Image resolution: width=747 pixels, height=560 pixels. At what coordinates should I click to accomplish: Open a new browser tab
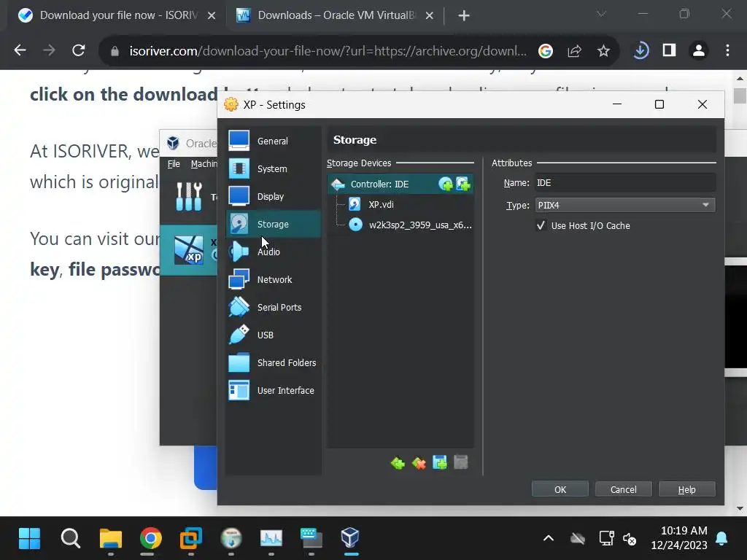click(x=463, y=16)
